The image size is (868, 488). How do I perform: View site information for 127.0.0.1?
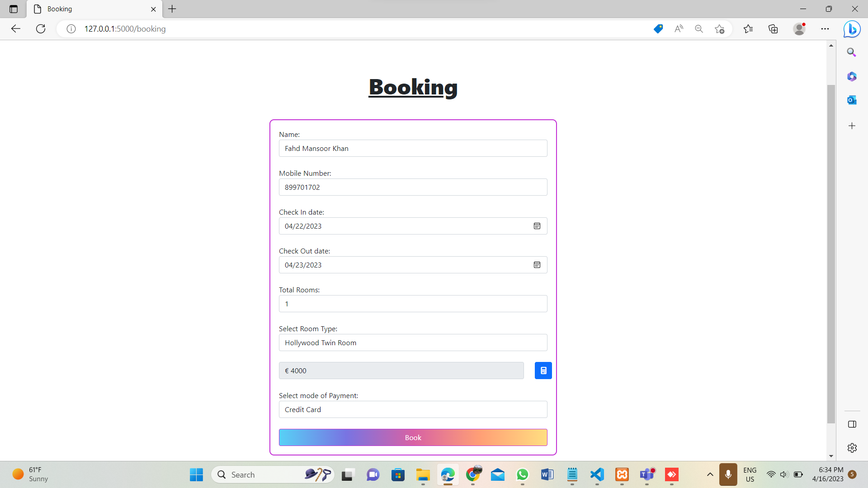tap(71, 28)
